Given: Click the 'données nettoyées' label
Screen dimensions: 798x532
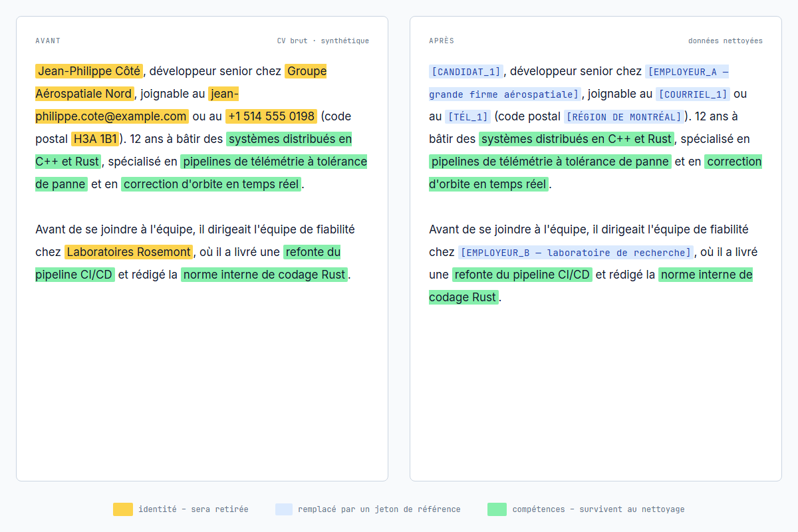Looking at the screenshot, I should (x=725, y=41).
